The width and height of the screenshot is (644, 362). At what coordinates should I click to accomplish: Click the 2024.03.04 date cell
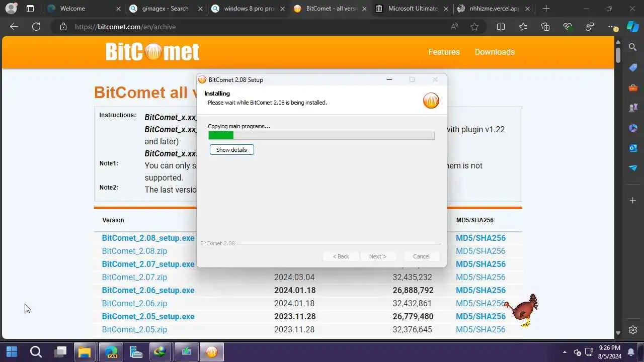294,277
